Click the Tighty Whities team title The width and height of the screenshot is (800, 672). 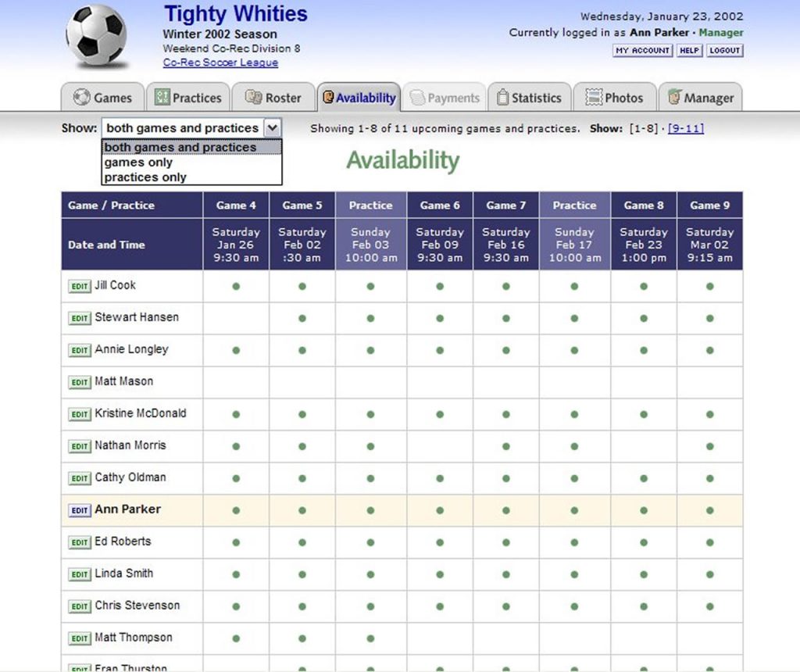(236, 14)
